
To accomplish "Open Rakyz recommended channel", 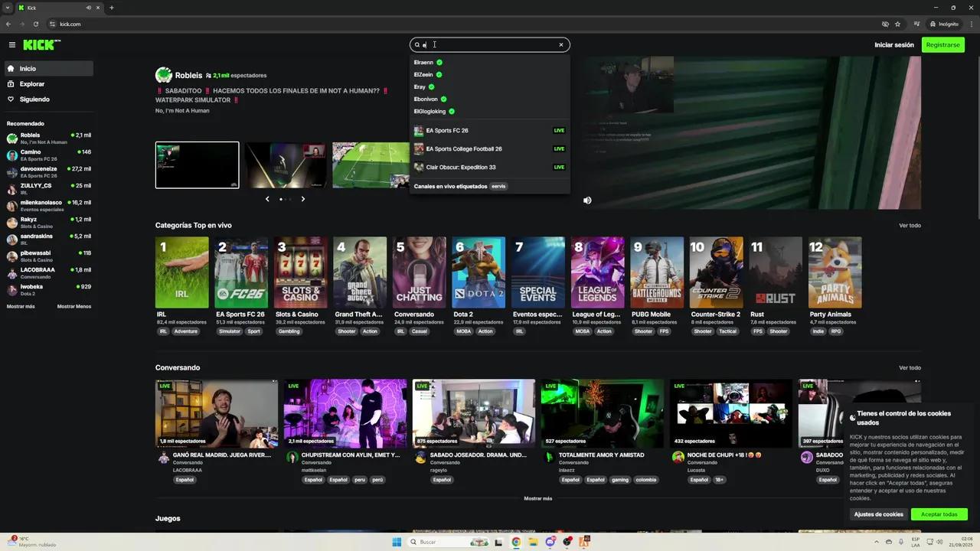I will 49,223.
